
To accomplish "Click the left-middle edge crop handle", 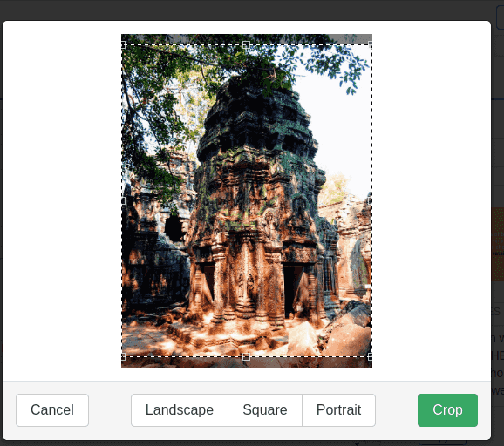I will click(122, 200).
